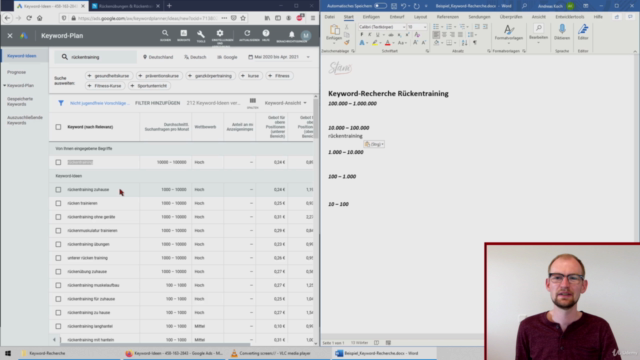This screenshot has width=640, height=360.
Task: Click the Word save icon
Action: coord(394,6)
